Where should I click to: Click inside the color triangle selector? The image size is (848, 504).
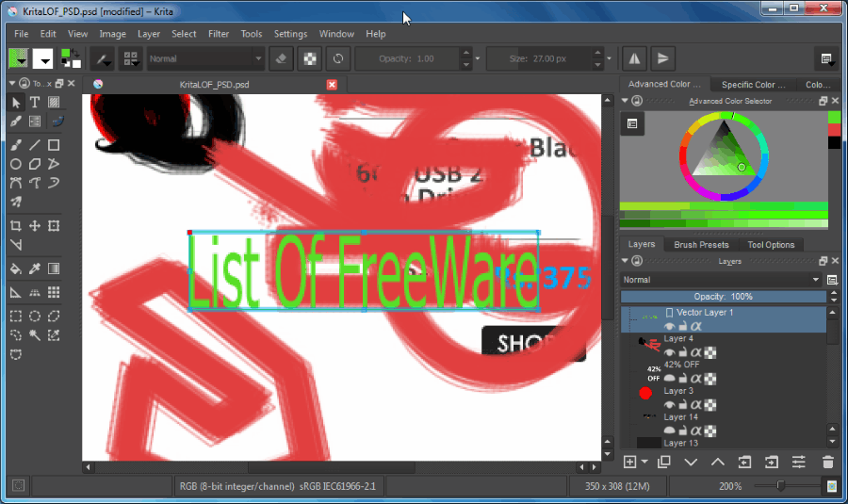point(725,154)
